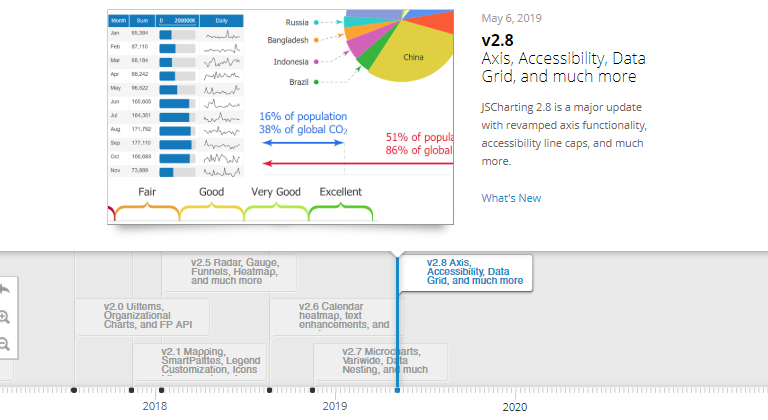Click the 2020 year label on axis
Viewport: 768px width, 420px height.
[x=514, y=407]
